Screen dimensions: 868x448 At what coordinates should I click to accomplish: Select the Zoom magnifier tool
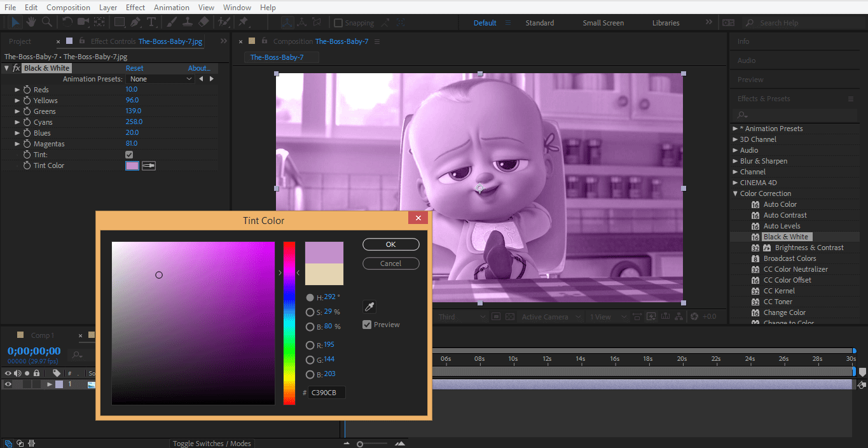point(46,22)
